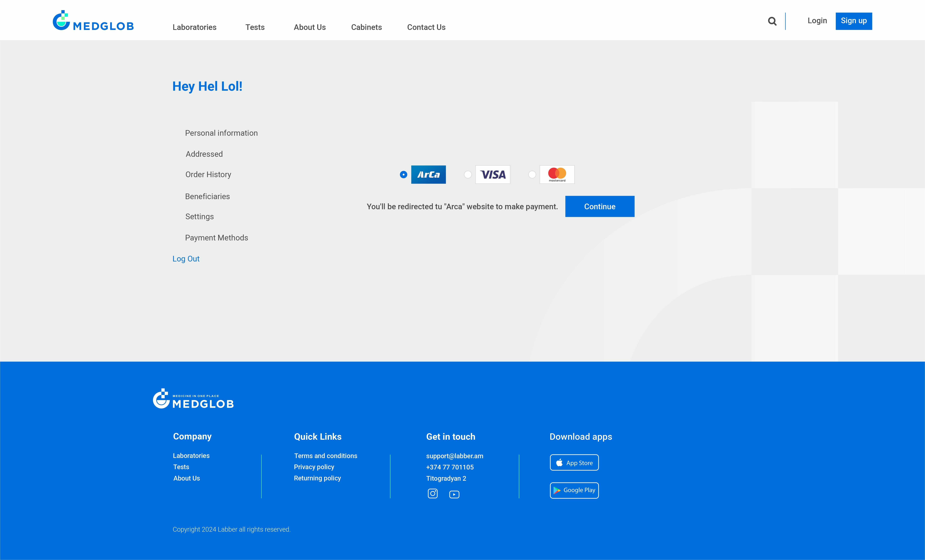925x560 pixels.
Task: Click the ArCa card logo
Action: (x=428, y=174)
